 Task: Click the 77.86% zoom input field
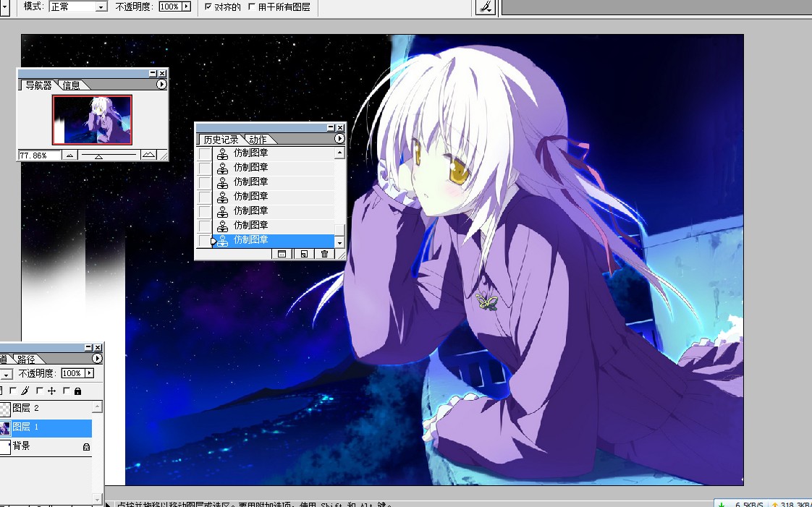38,155
